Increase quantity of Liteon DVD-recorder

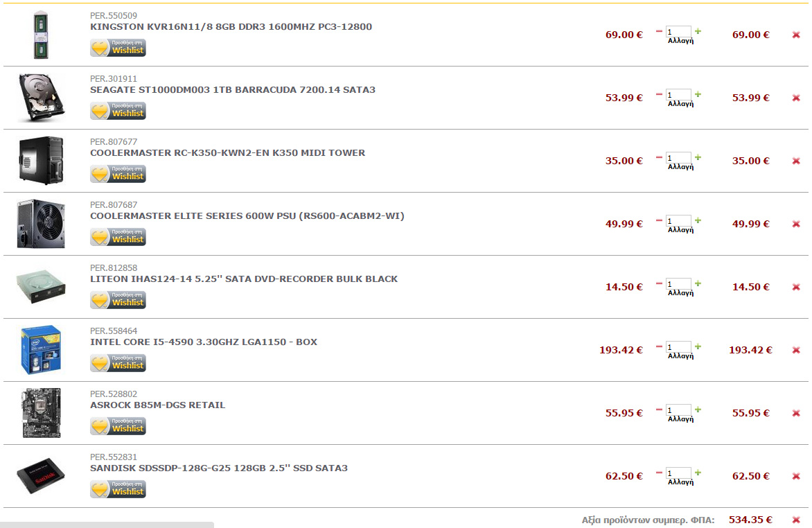[x=698, y=283]
